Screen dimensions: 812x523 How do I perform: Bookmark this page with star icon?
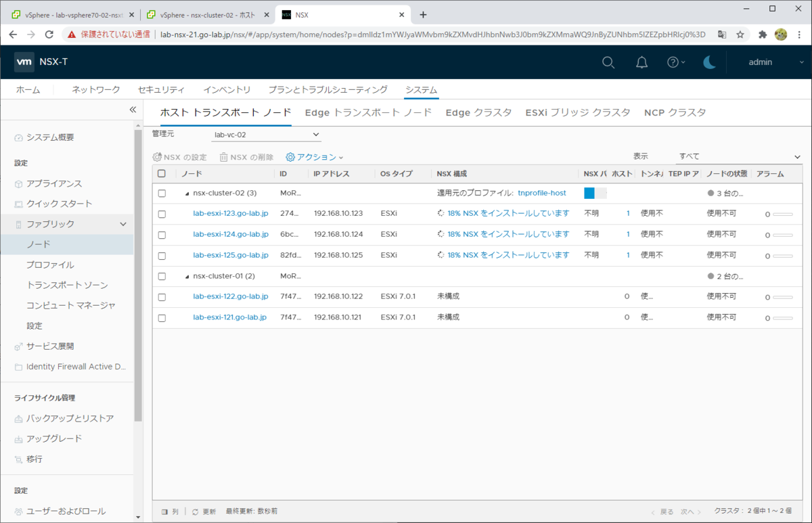740,34
